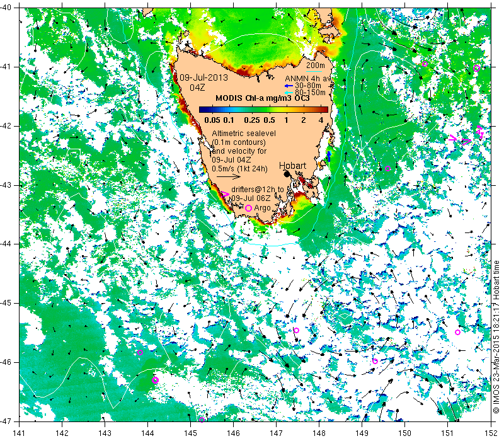Viewport: 504px width, 441px height.
Task: Click the chlorophyll color scale bar
Action: point(263,110)
